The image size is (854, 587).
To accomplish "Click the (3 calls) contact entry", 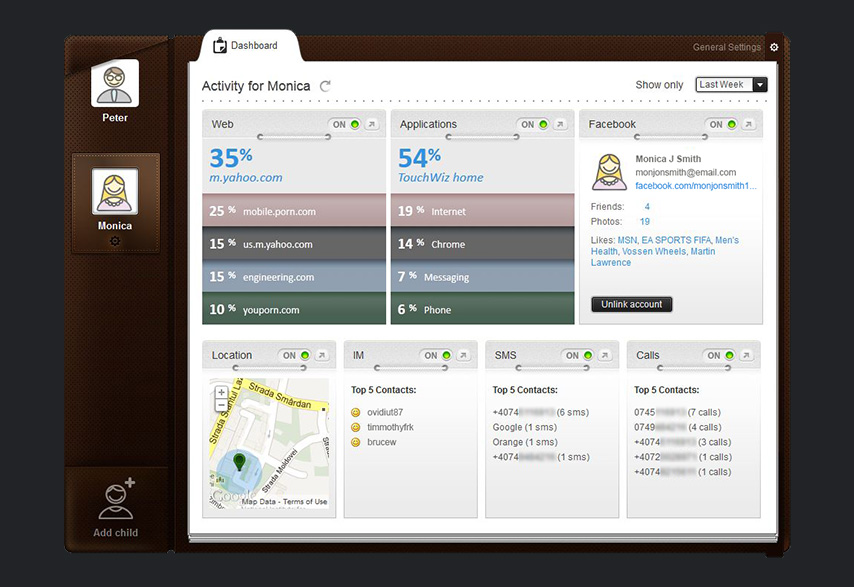I will click(682, 442).
